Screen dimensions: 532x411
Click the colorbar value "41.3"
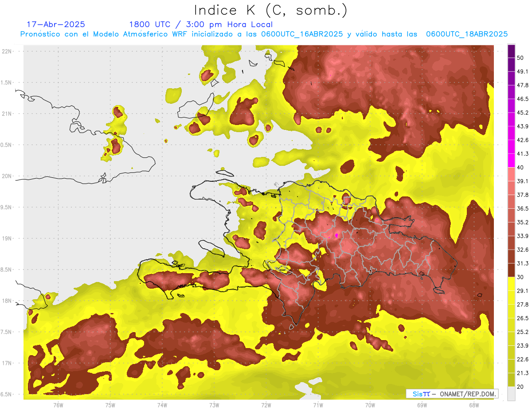tap(522, 154)
